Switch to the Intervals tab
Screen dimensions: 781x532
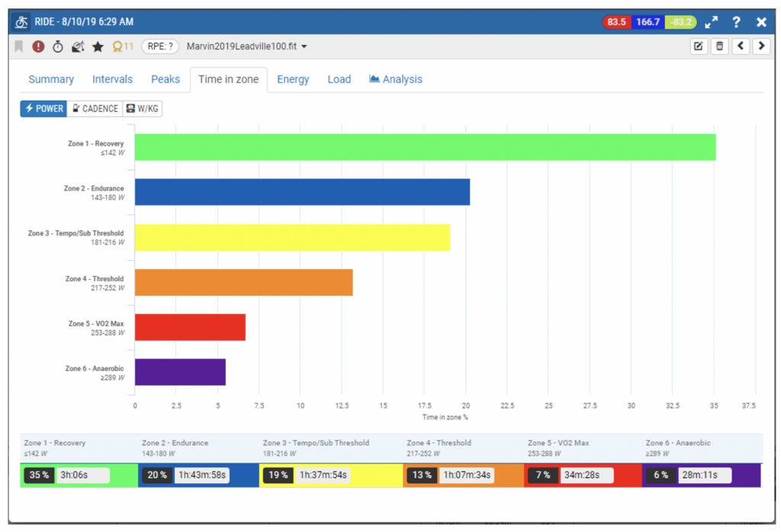point(112,79)
